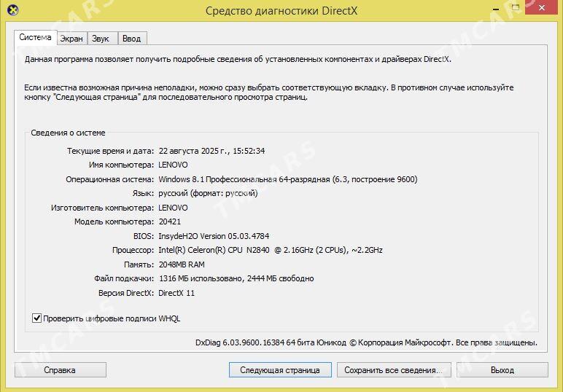This screenshot has height=392, width=563.
Task: Click computer model value 20421
Action: (170, 222)
